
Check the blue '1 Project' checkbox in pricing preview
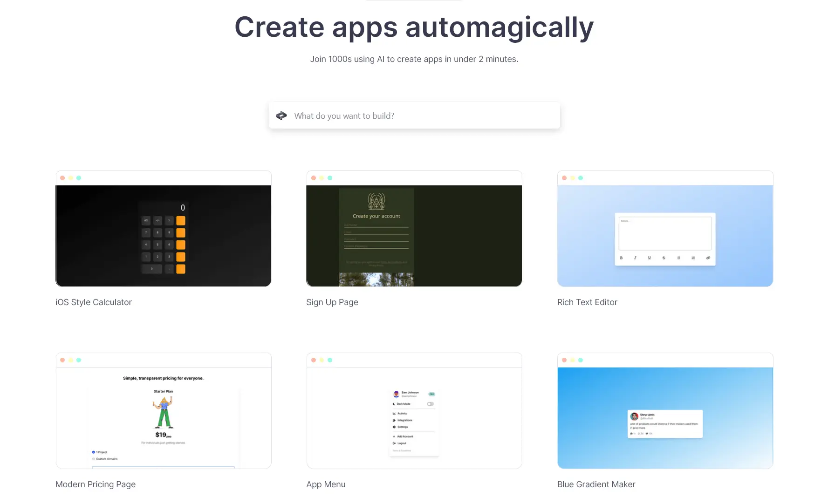pos(94,452)
